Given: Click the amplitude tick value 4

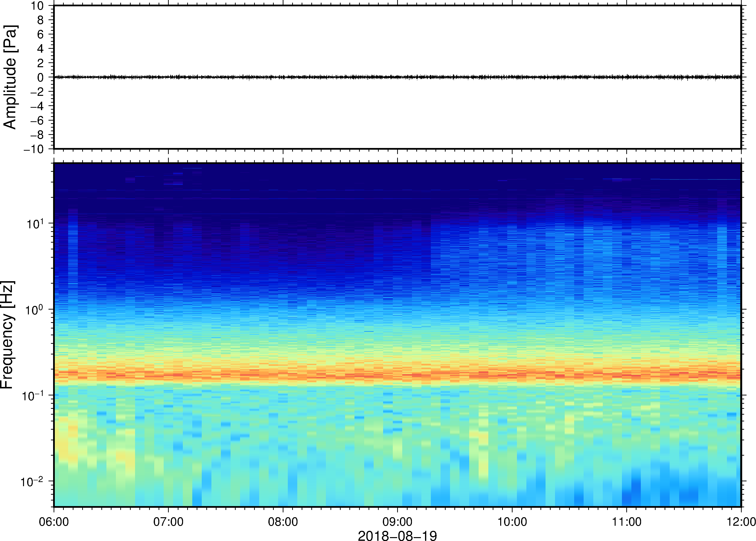Looking at the screenshot, I should click(41, 49).
